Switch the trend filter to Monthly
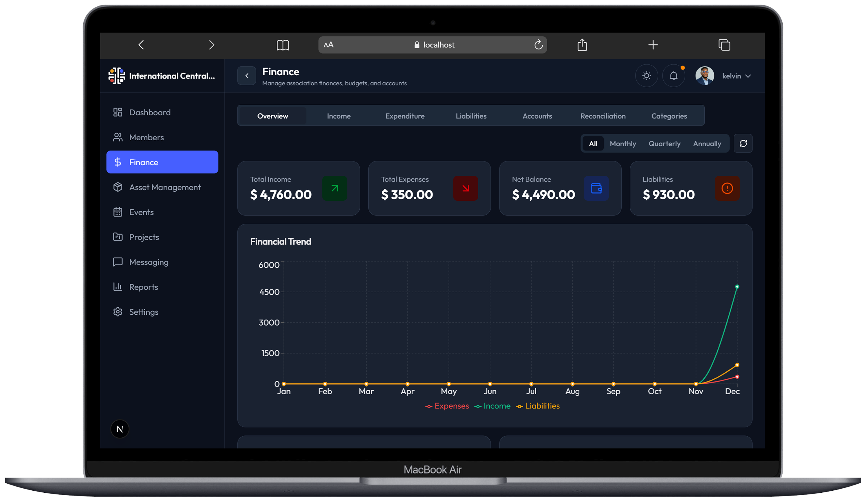 (x=623, y=144)
